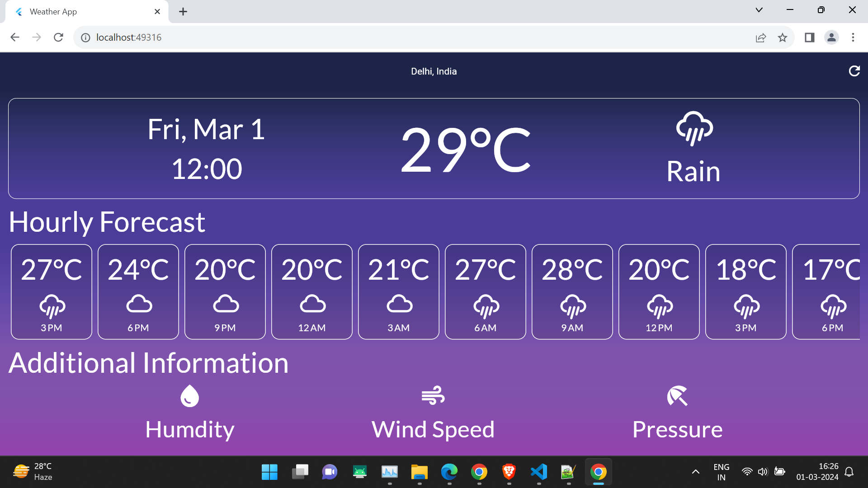Click the weather app refresh icon
This screenshot has width=868, height=488.
[x=854, y=71]
